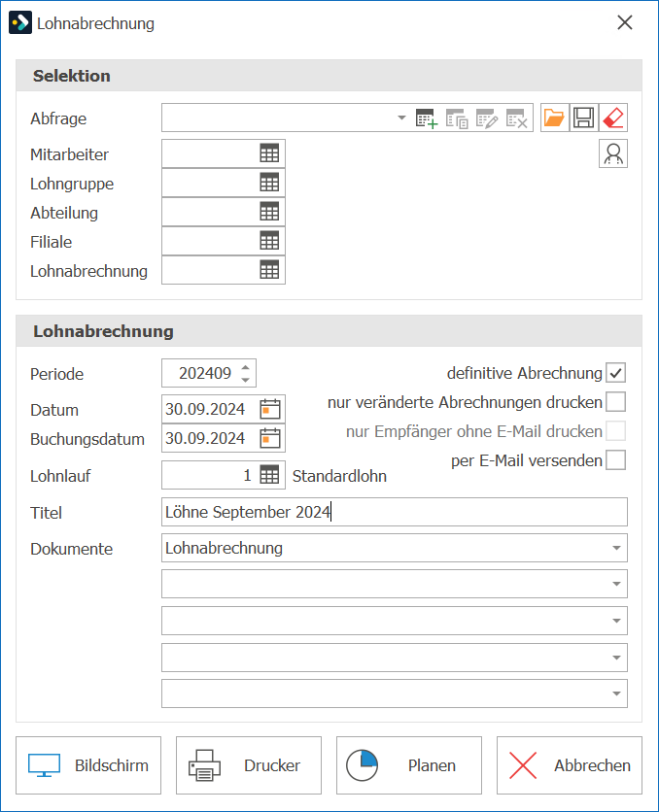Viewport: 659px width, 812px height.
Task: Save selection with the floppy disk icon
Action: (584, 118)
